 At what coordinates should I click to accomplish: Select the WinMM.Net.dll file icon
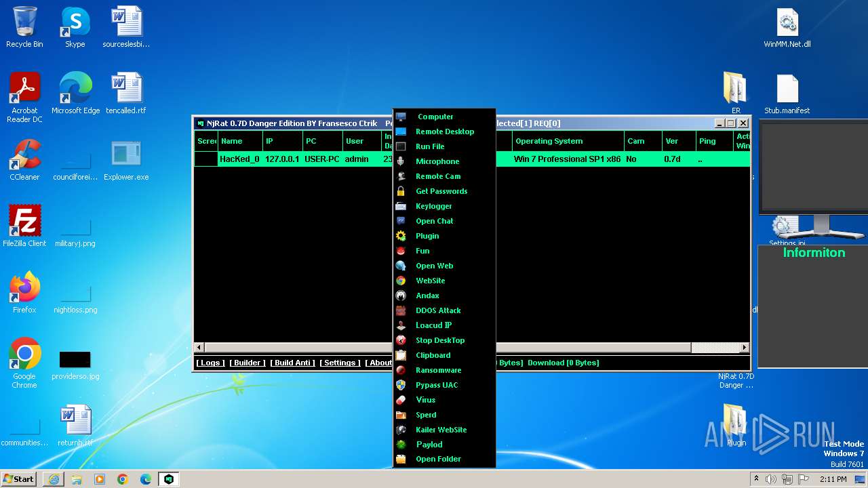click(787, 28)
